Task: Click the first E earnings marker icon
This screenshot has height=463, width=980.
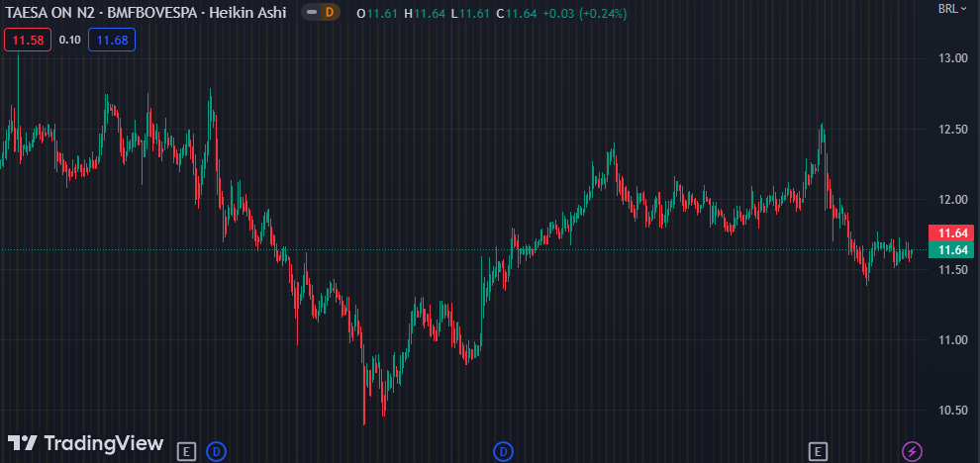Action: pos(186,450)
